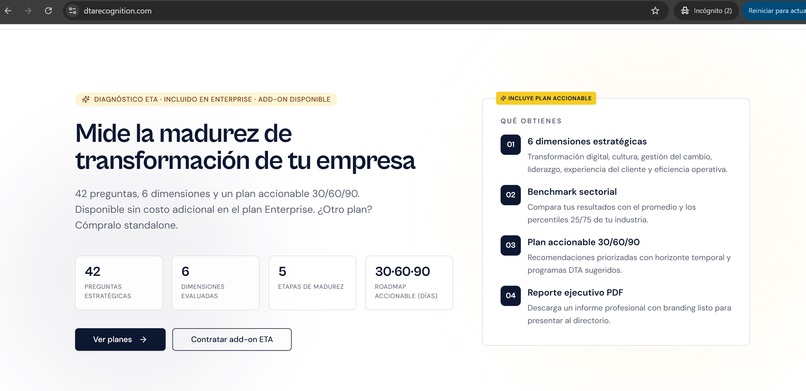This screenshot has height=391, width=806.
Task: Reload the page with refresh icon
Action: tap(48, 10)
